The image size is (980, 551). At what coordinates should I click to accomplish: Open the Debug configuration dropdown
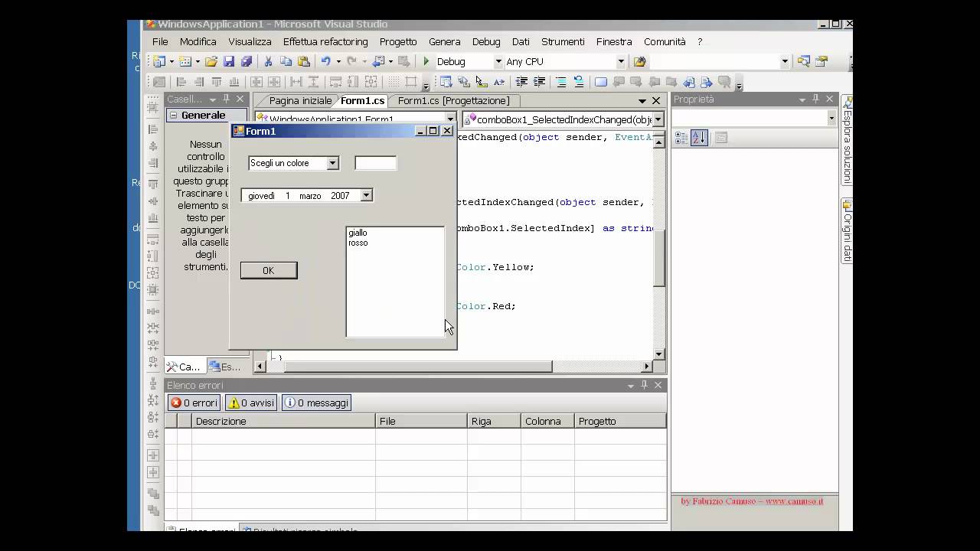(498, 61)
